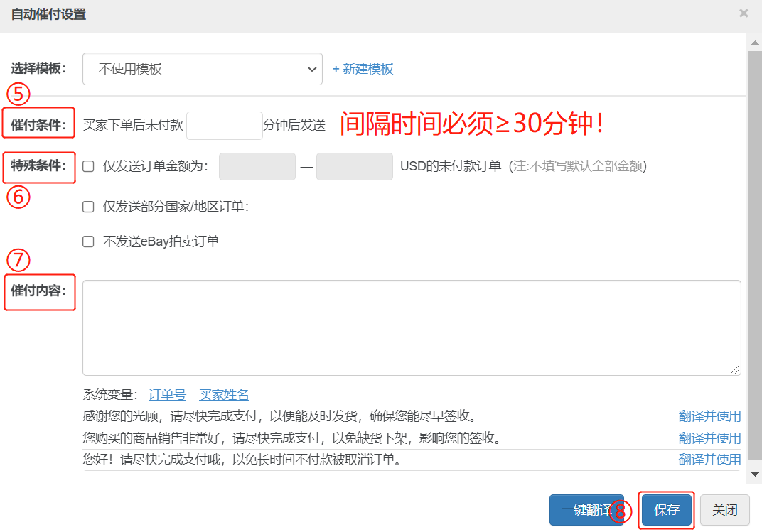Check 不发送eBay拍卖订单 option
This screenshot has height=532, width=762.
(88, 241)
